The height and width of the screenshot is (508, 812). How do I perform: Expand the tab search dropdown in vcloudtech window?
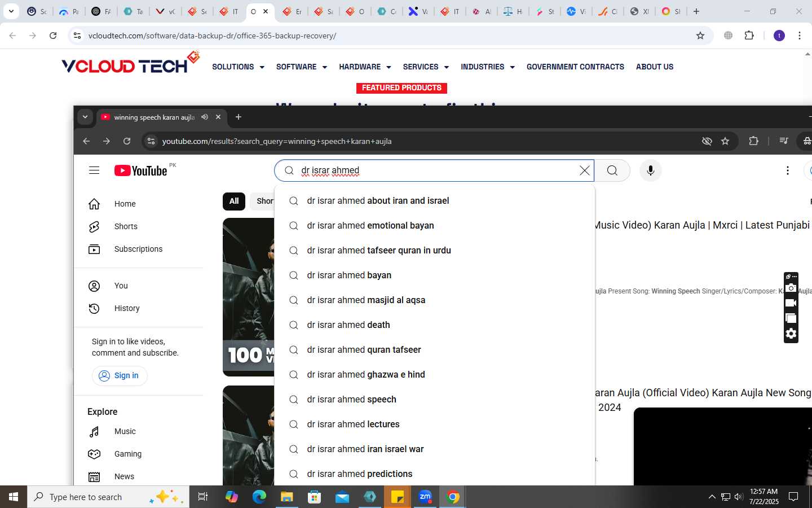[x=11, y=11]
